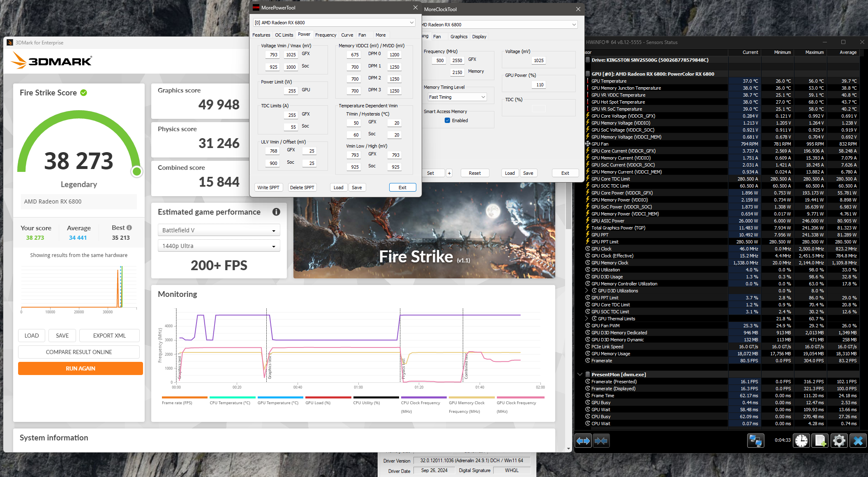Click HWiNFO expand columns arrows icon
The image size is (868, 477).
point(583,441)
